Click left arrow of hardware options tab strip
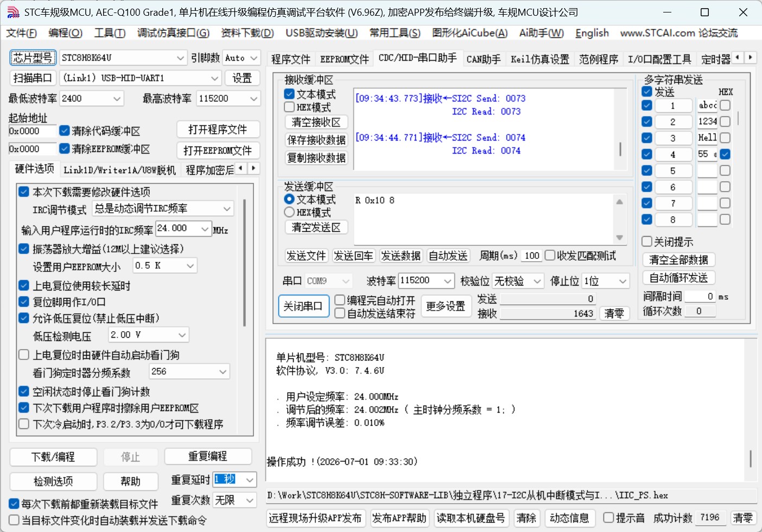Image resolution: width=762 pixels, height=532 pixels. [241, 168]
